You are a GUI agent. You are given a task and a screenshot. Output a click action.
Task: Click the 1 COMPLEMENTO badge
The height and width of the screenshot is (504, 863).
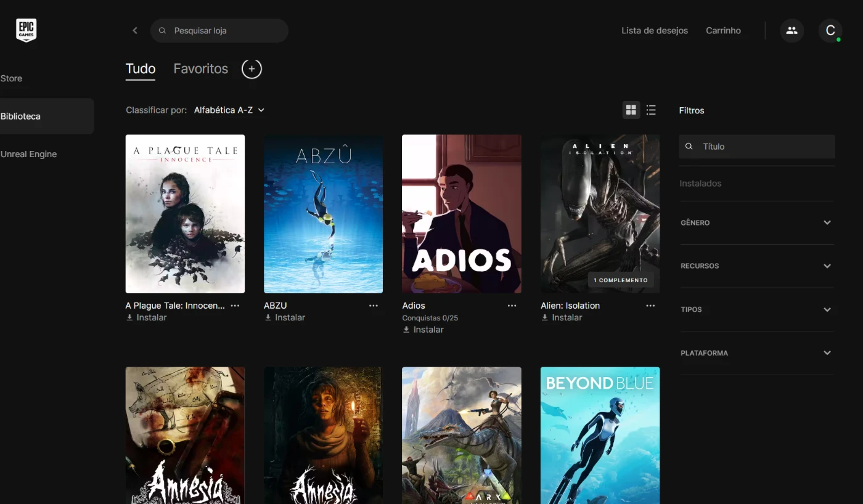(621, 280)
